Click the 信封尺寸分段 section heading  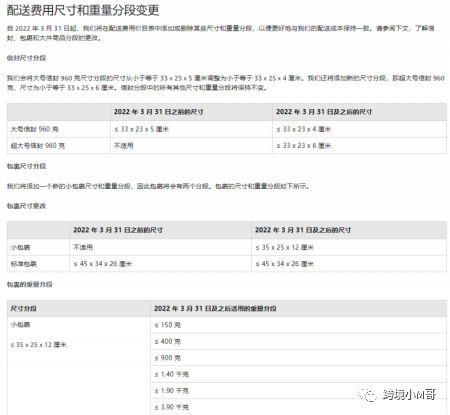tap(26, 58)
